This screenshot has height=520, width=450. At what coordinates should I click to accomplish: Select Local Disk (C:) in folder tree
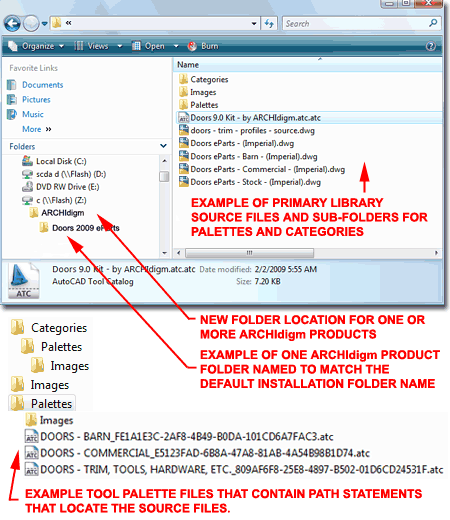[61, 161]
